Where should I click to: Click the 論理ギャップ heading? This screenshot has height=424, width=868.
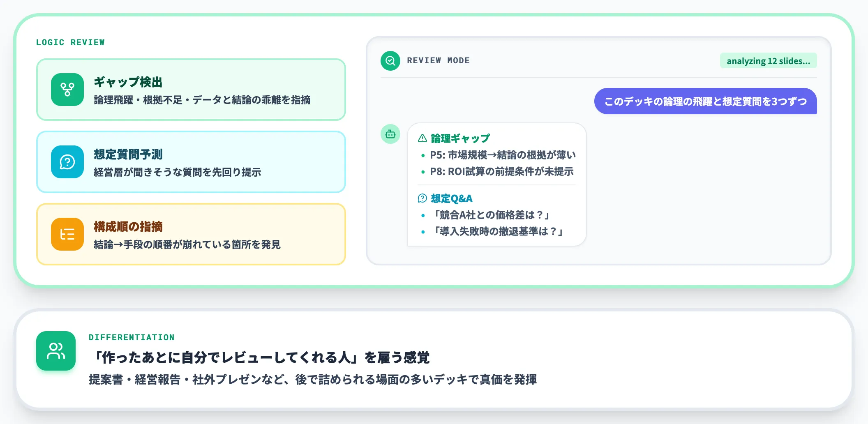460,138
